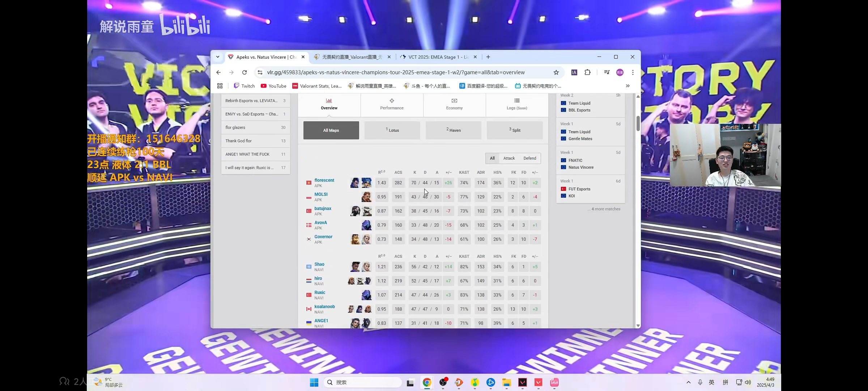This screenshot has height=391, width=868.
Task: Open QQ Music from the taskbar
Action: coord(475,382)
